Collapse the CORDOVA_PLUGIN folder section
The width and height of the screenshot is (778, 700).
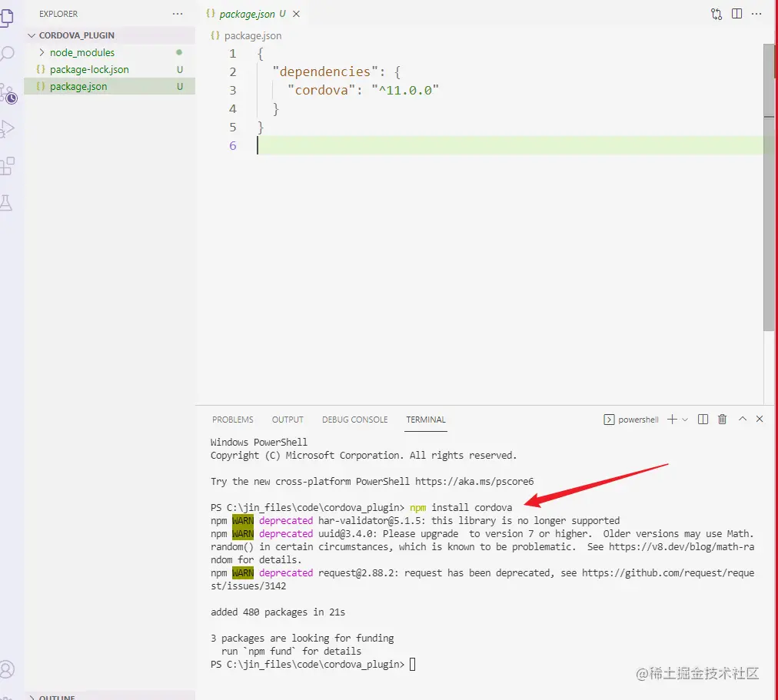(109, 35)
